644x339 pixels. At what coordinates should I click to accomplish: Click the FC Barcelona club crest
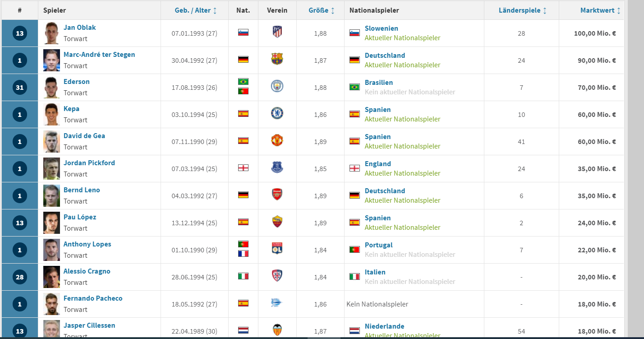[x=277, y=59]
